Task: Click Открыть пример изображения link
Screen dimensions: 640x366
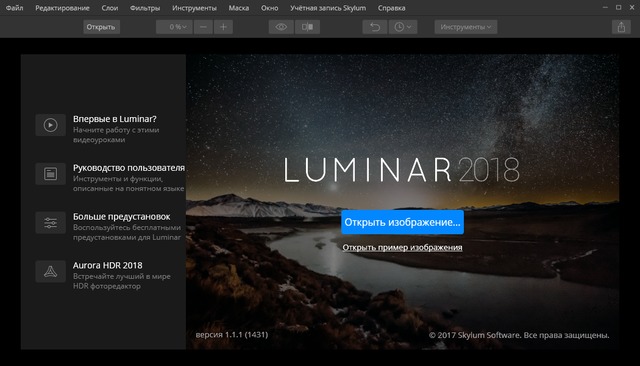Action: tap(402, 247)
